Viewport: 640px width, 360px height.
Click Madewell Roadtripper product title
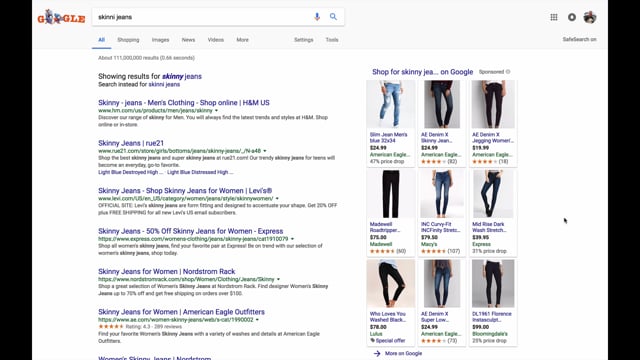(385, 227)
